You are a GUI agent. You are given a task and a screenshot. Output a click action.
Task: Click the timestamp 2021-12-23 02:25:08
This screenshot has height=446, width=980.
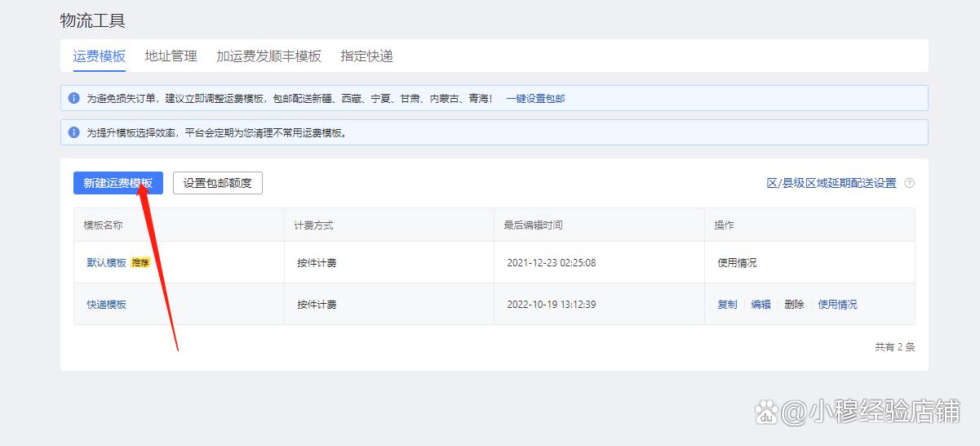point(552,263)
